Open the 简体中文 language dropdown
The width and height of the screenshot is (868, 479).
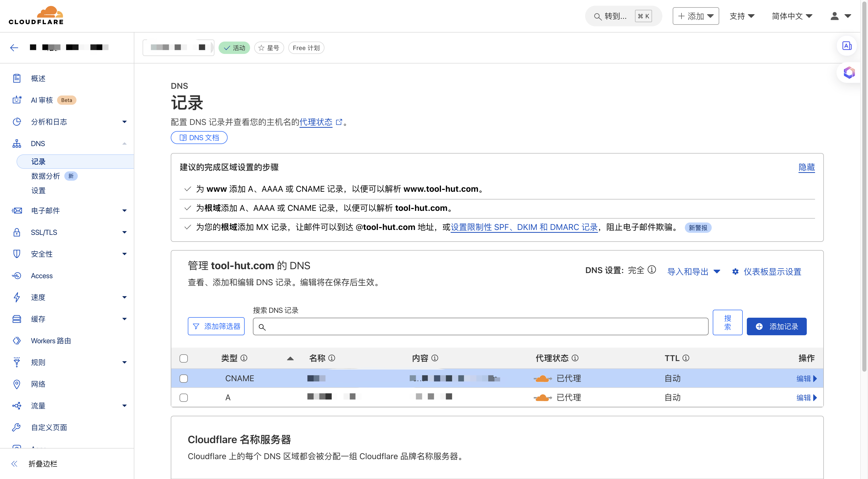click(792, 16)
